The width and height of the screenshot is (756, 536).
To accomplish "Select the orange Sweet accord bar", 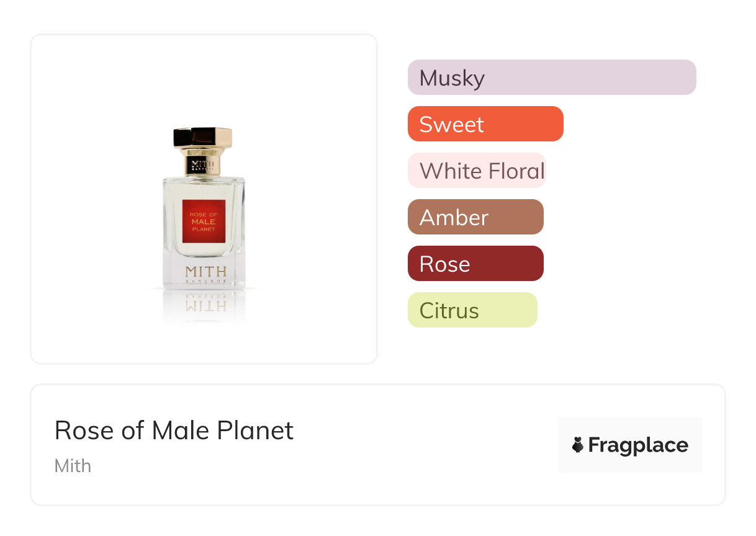I will click(x=485, y=124).
